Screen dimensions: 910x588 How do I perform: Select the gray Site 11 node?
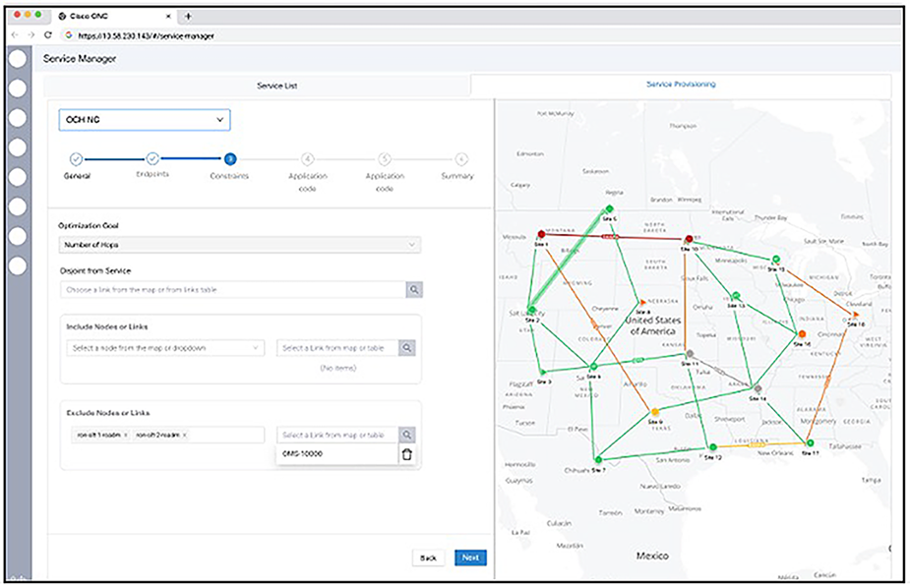pos(690,354)
